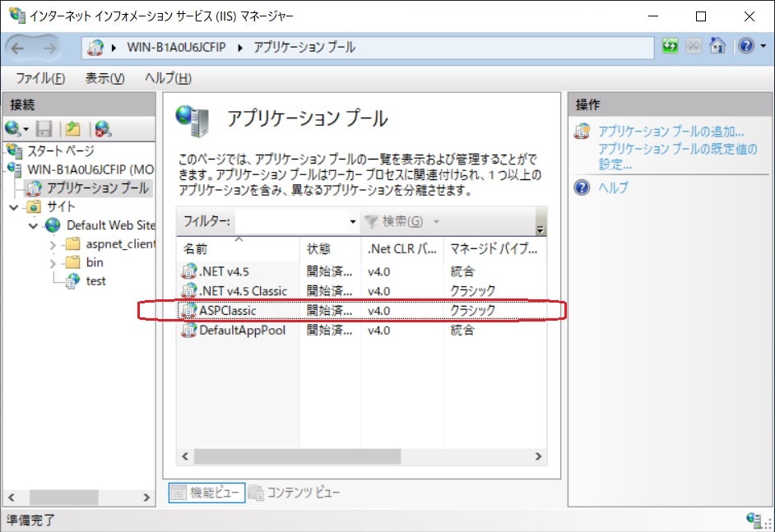Viewport: 775px width, 532px height.
Task: Click the pool list horizontal scrollbar thumb
Action: pos(297,456)
